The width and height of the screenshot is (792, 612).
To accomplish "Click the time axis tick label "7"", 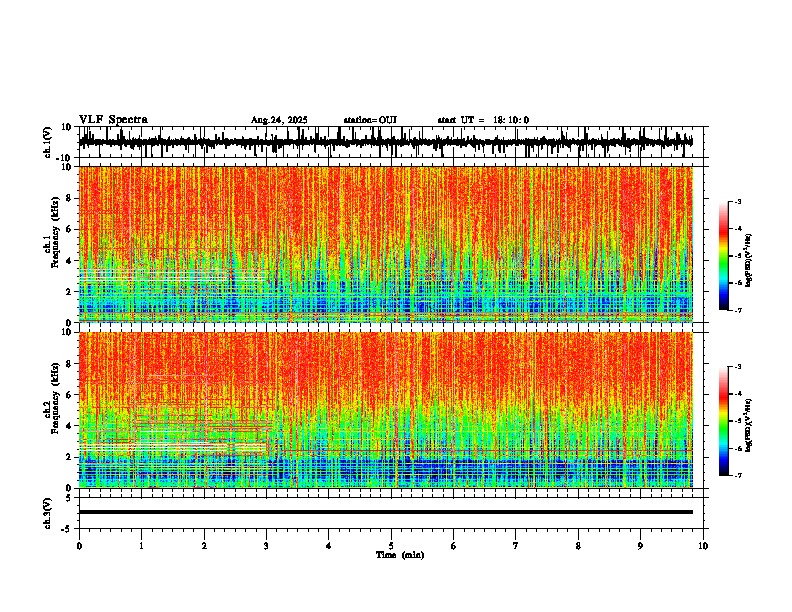I will [516, 546].
